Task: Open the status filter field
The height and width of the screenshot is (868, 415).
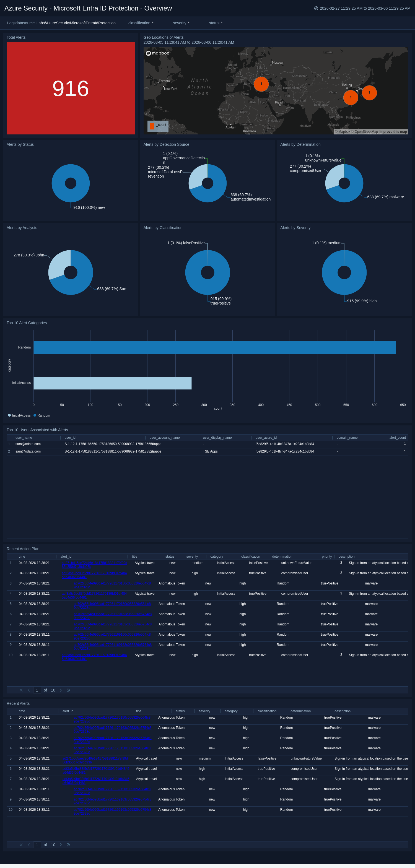Action: point(228,23)
